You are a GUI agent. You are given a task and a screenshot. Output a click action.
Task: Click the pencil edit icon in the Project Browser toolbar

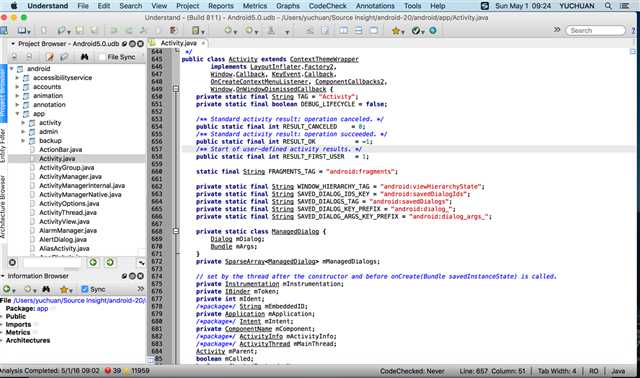tap(50, 57)
